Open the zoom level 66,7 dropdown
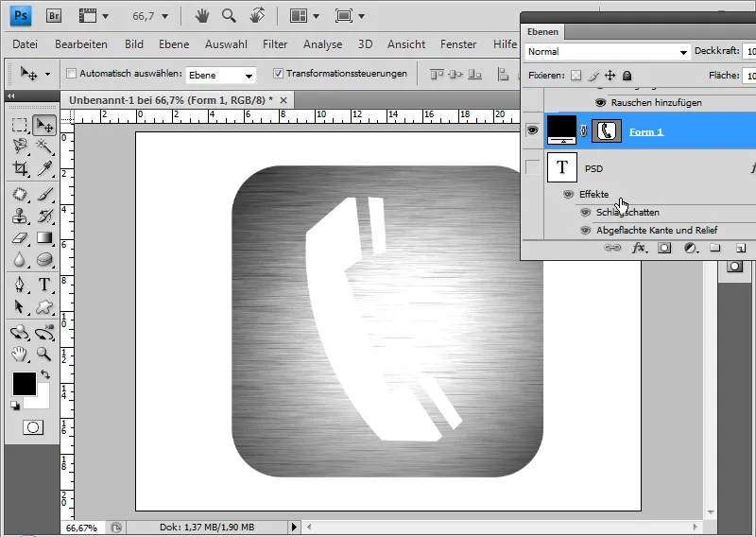The image size is (756, 537). pyautogui.click(x=164, y=16)
